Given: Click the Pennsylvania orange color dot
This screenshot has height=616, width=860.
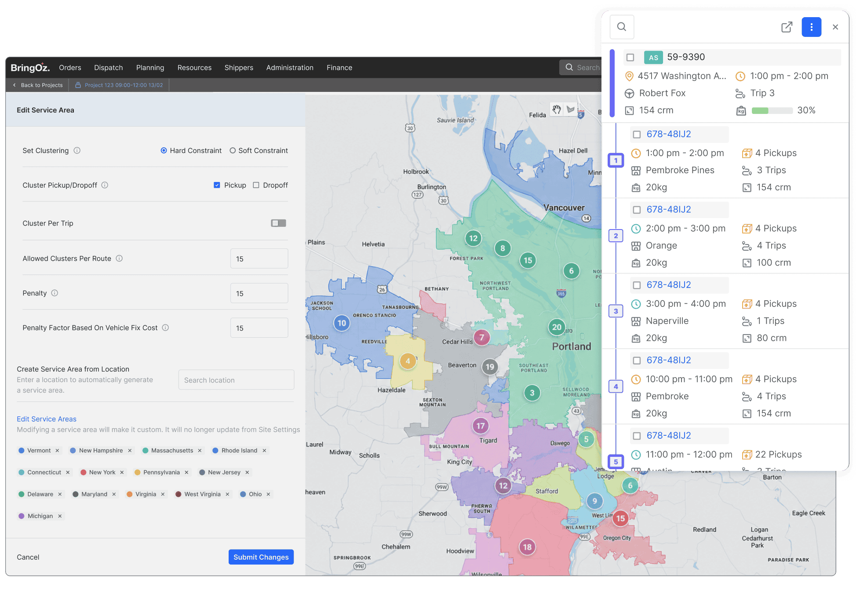Looking at the screenshot, I should pyautogui.click(x=137, y=472).
